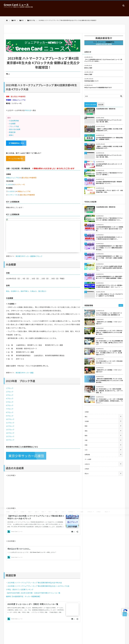
Task: Open 小学生:読まれている記事ランキング link
Action: tap(20, 589)
